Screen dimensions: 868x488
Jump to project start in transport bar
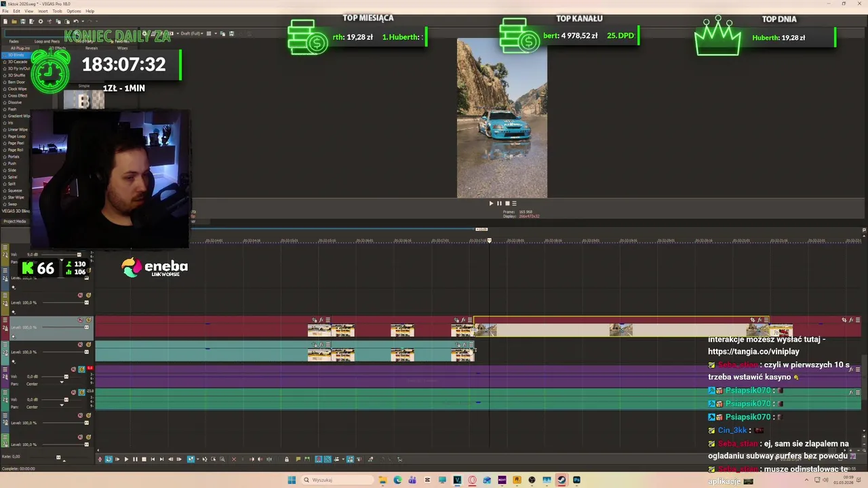coord(153,460)
